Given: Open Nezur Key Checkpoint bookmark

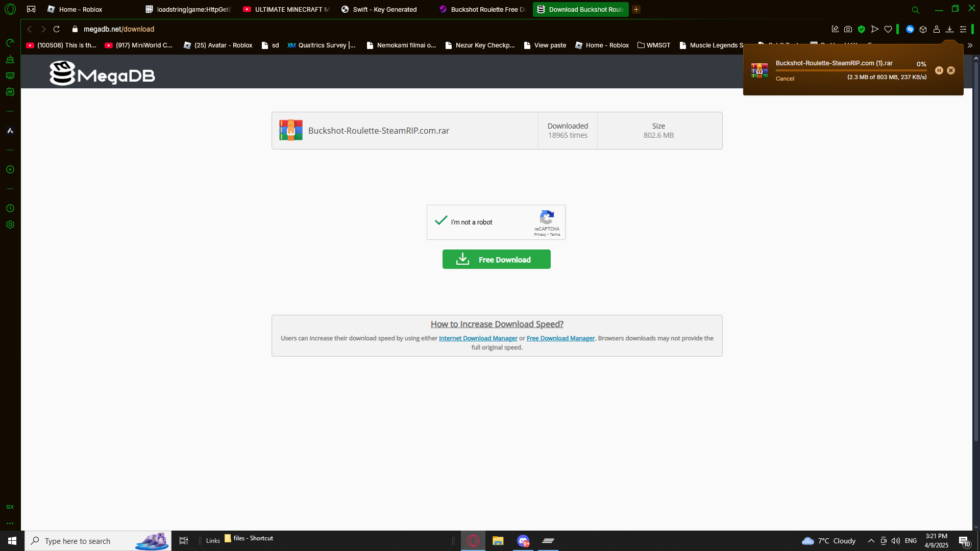Looking at the screenshot, I should [x=480, y=45].
